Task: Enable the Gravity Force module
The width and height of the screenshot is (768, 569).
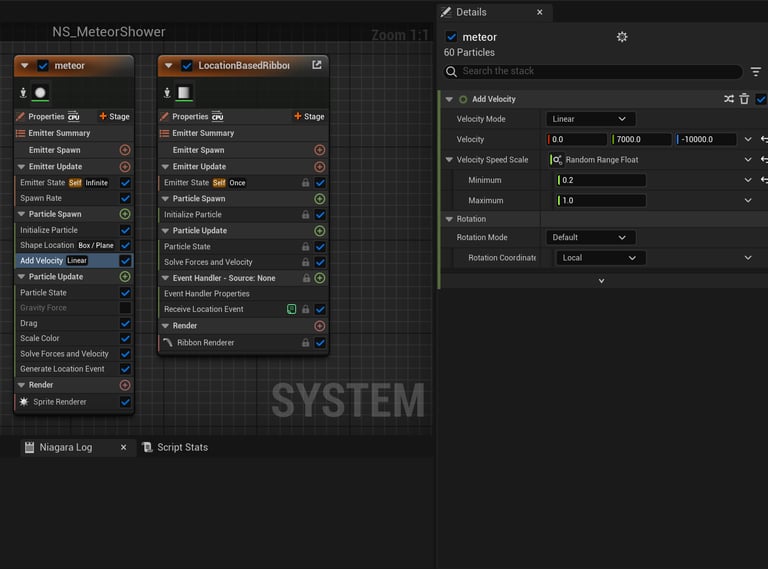Action: [125, 308]
